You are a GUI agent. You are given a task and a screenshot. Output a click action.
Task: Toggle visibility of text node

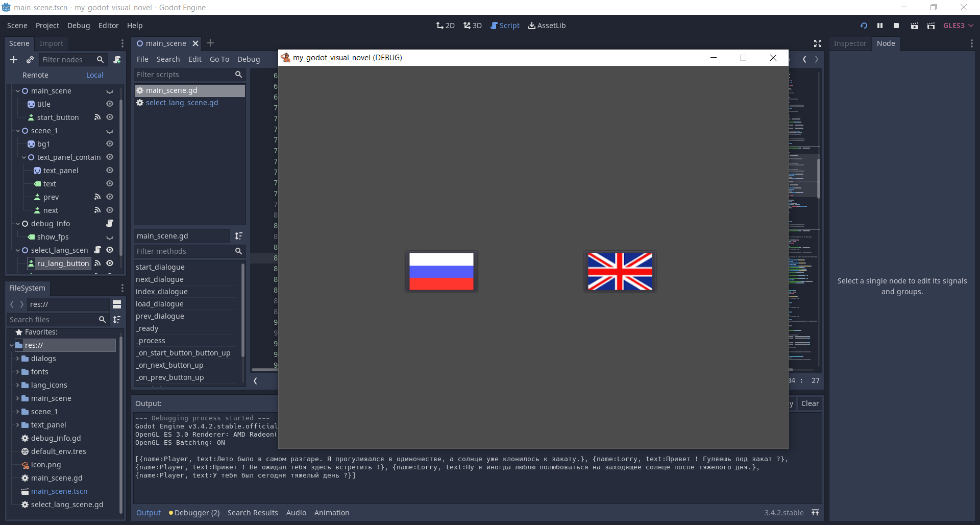tap(109, 184)
